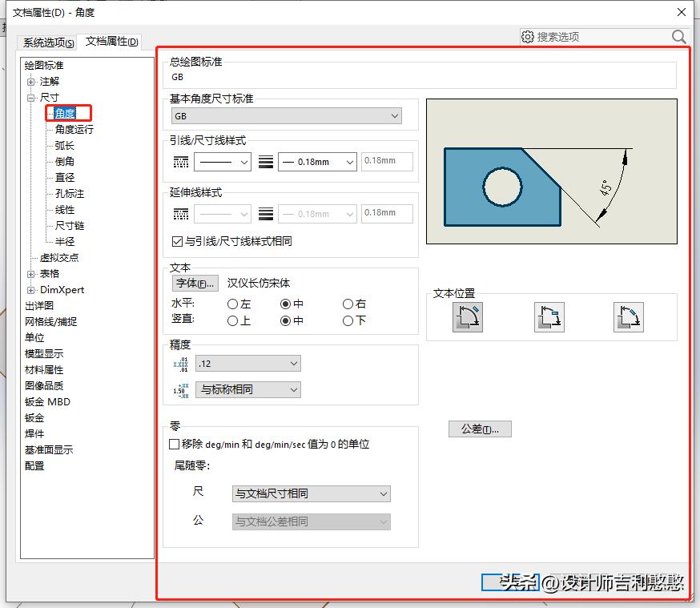Select the middle text position option

549,317
